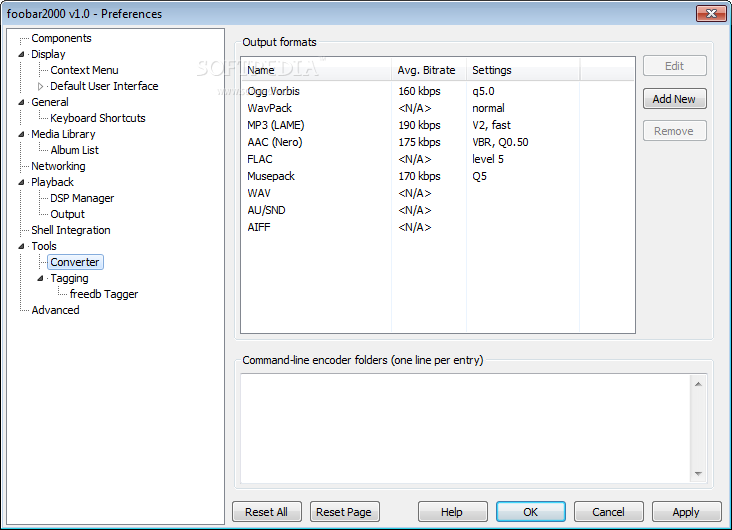The image size is (732, 530).
Task: Click the 160 kbps bitrate cell
Action: coord(419,91)
